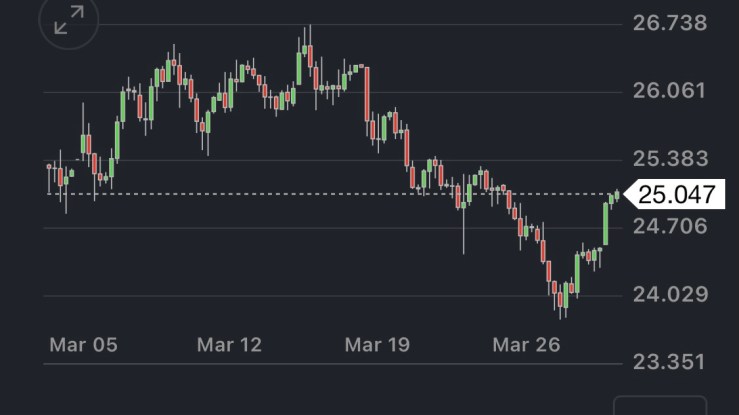This screenshot has width=739, height=415.
Task: Jump to the Mar 05 date marker
Action: tap(83, 345)
